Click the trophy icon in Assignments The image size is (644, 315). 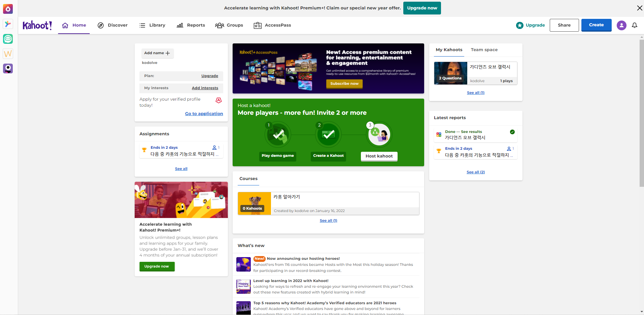click(x=144, y=150)
